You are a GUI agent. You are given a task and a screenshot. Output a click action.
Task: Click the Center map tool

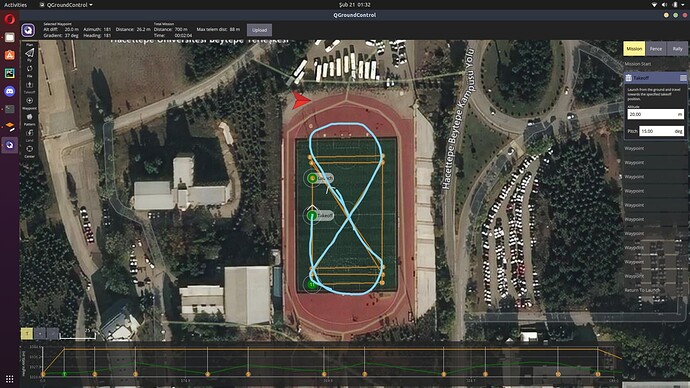click(x=29, y=151)
